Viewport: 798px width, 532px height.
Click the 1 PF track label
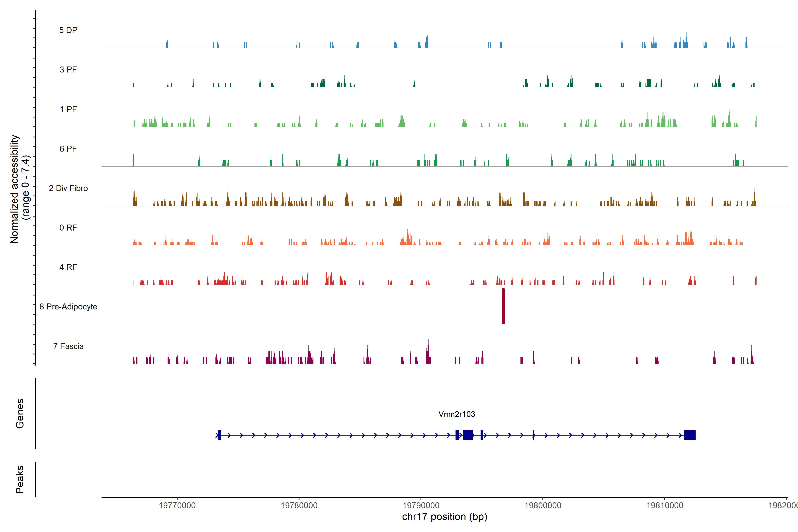(x=68, y=109)
